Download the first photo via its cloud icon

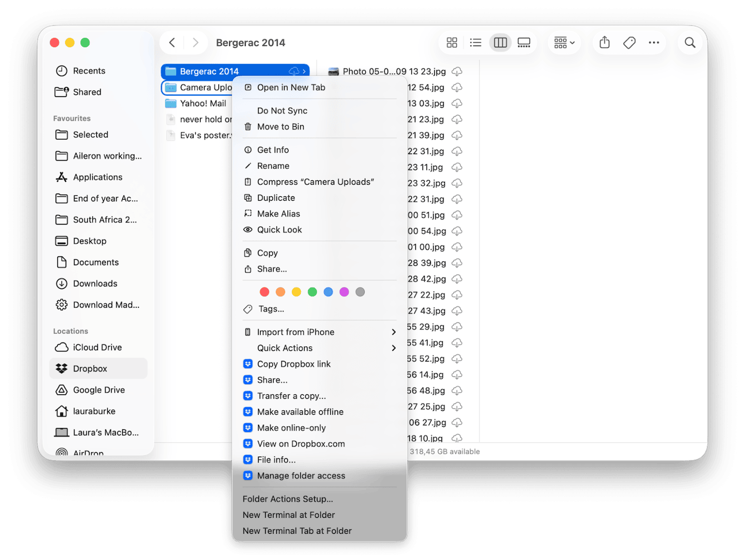click(x=456, y=71)
